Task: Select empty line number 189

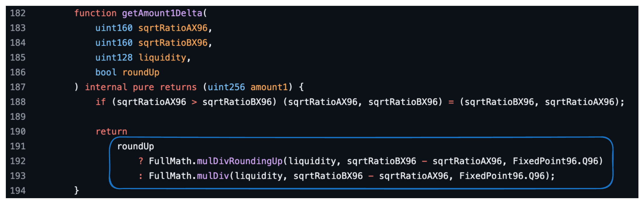Action: 18,117
